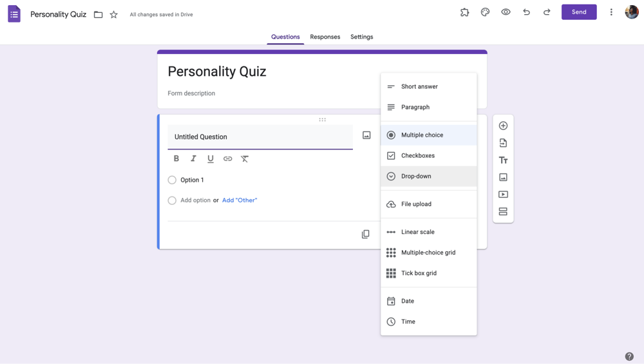The image size is (644, 364).
Task: Open the customize theme palette
Action: tap(485, 12)
